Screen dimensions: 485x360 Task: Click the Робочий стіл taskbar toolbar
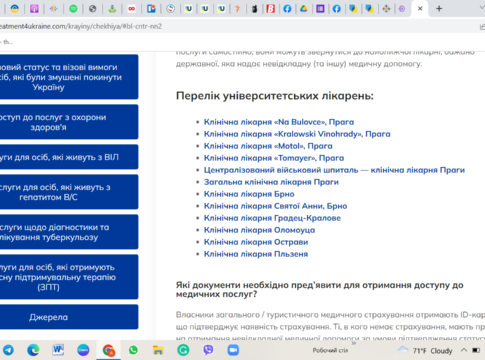[x=330, y=350]
